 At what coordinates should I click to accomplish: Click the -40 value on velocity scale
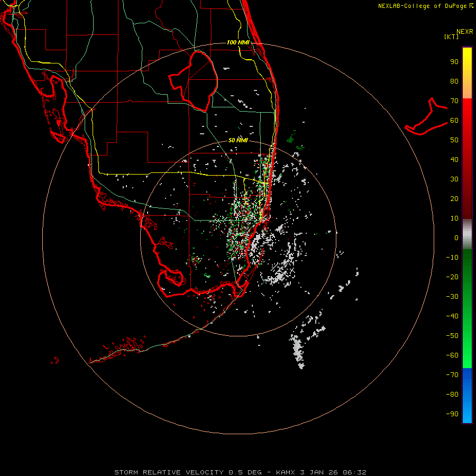(x=452, y=316)
